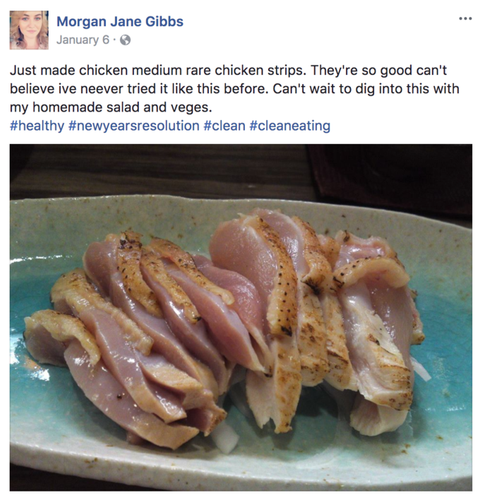Open permalink from the date text

(83, 40)
